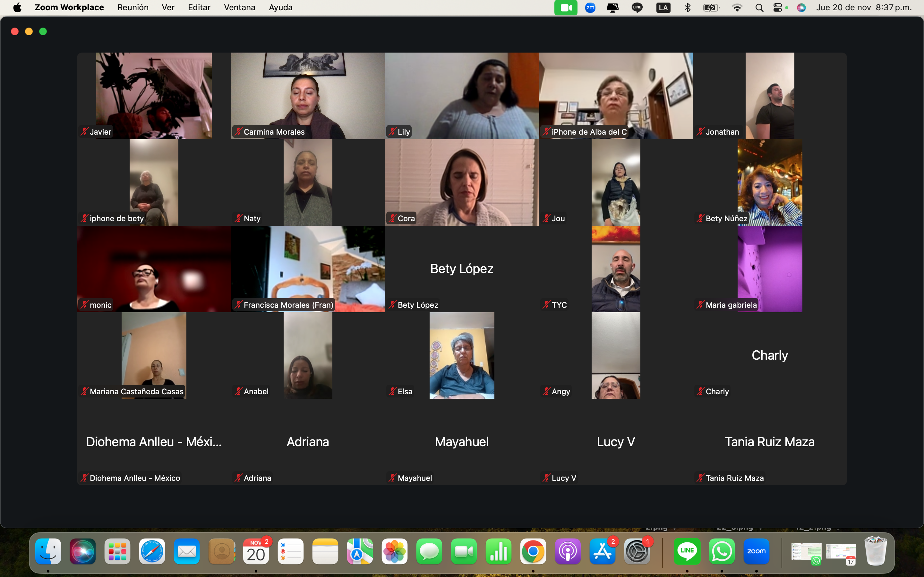Viewport: 924px width, 577px height.
Task: Open the LA input source menu
Action: [663, 8]
